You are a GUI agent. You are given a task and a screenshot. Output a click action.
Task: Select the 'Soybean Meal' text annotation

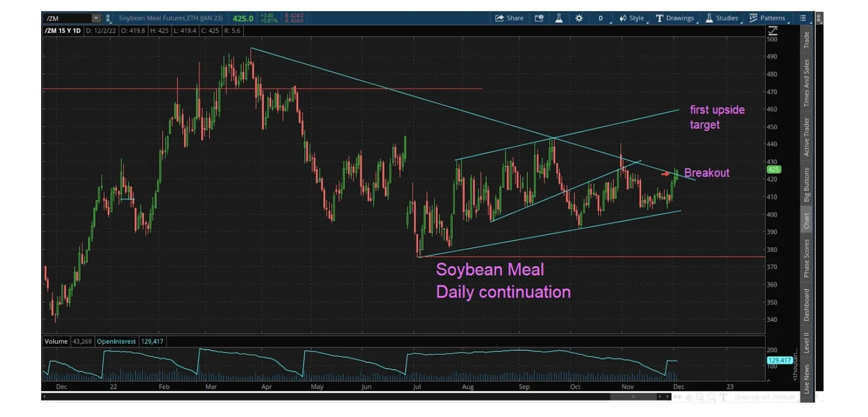coord(490,270)
